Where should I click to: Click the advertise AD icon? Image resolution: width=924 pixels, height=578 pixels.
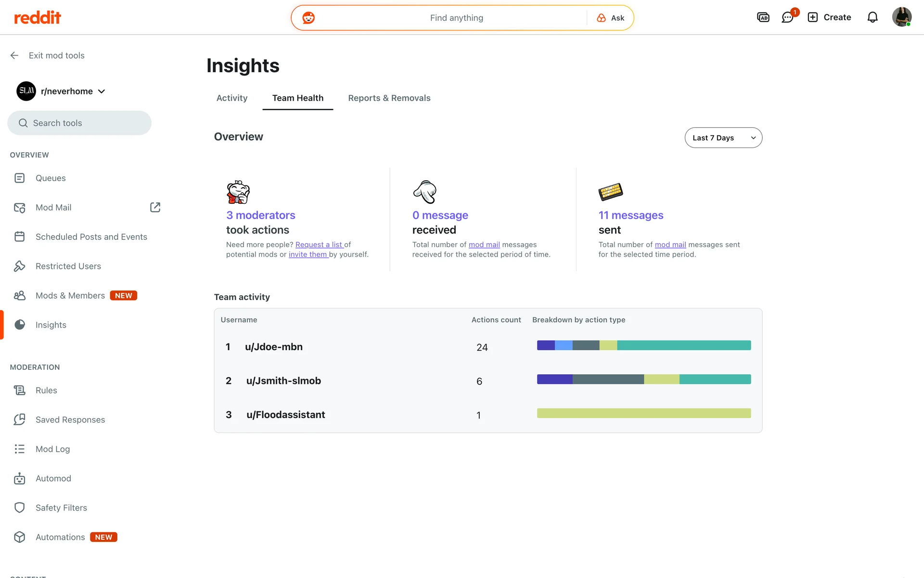(x=763, y=17)
